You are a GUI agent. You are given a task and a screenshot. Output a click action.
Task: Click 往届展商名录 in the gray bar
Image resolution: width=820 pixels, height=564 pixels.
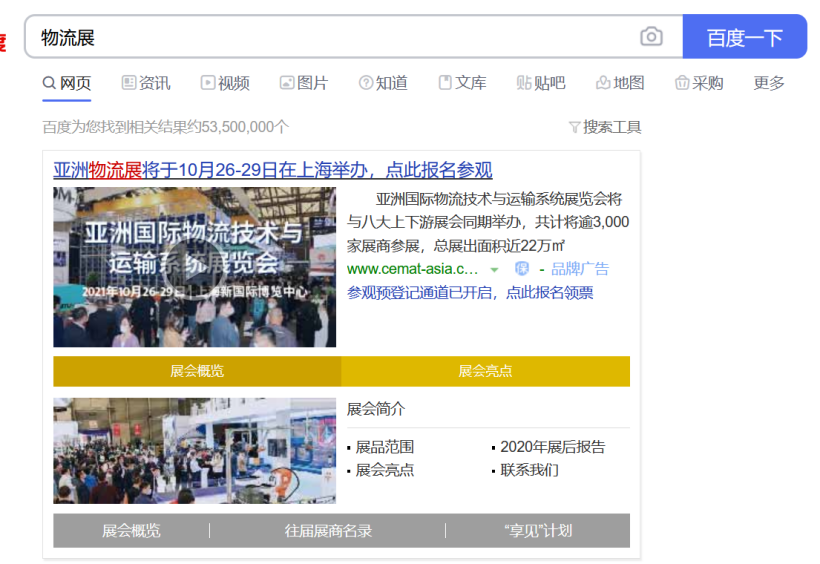[x=328, y=531]
